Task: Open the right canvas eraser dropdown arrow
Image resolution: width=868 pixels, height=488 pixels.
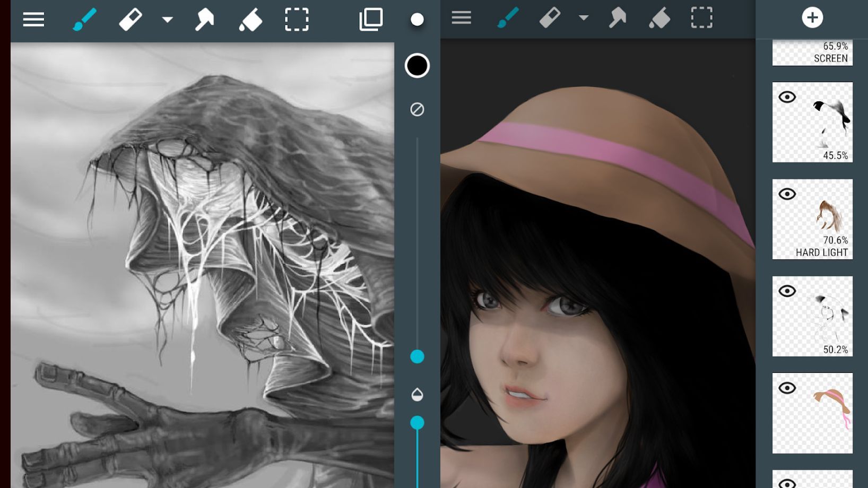Action: [584, 18]
